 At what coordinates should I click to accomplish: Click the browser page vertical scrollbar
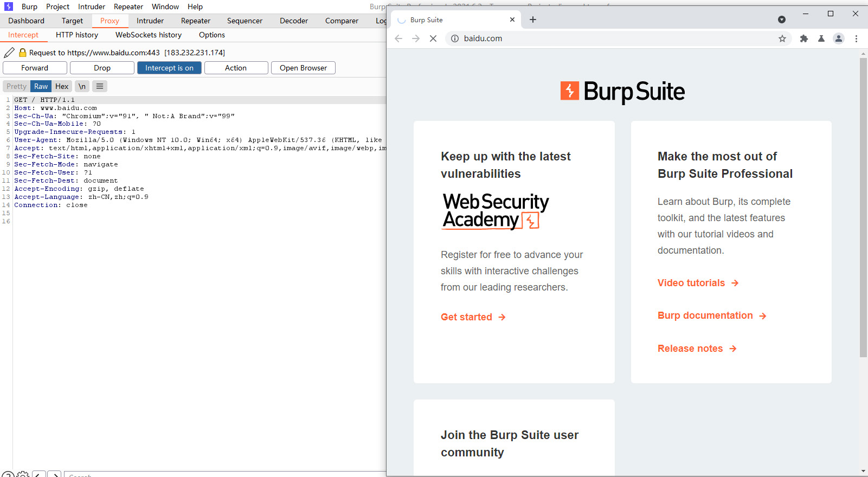863,208
